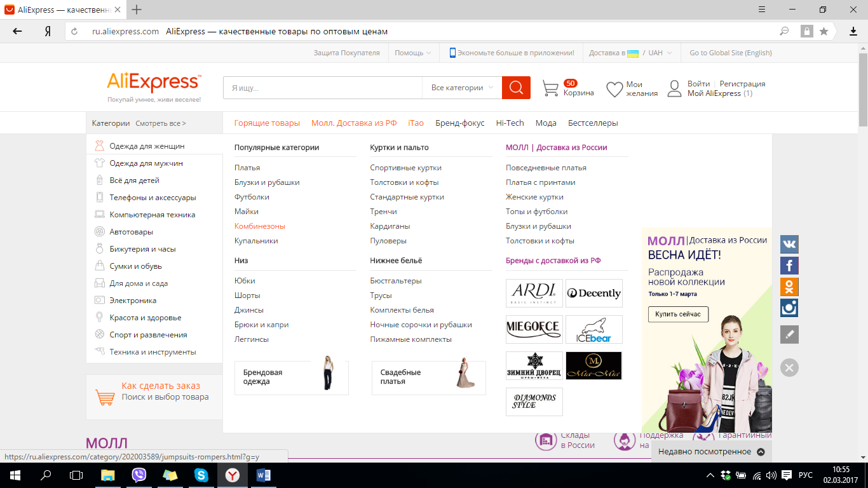Click 'Купить сейчас' banner button
Image resolution: width=868 pixels, height=488 pixels.
(x=678, y=314)
